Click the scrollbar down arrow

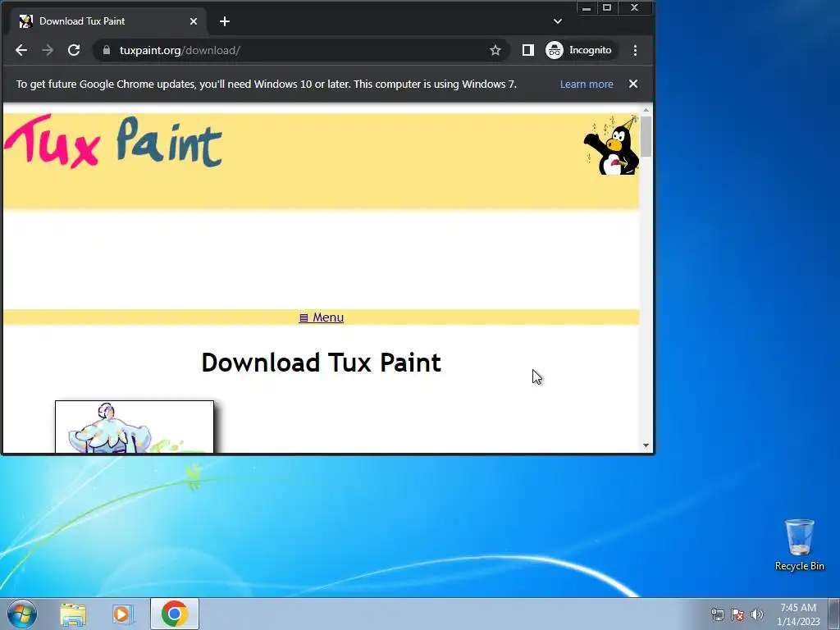[646, 445]
